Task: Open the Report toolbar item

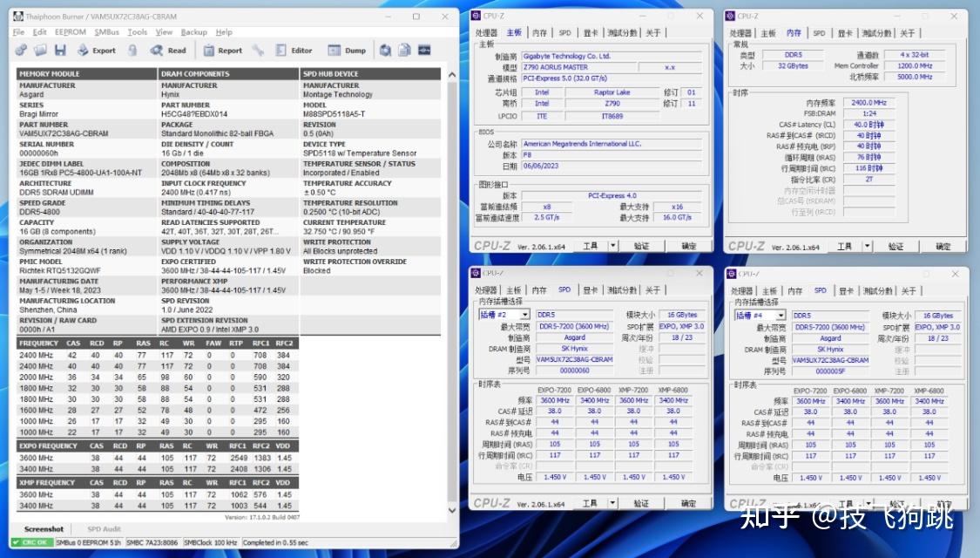Action: click(x=222, y=50)
